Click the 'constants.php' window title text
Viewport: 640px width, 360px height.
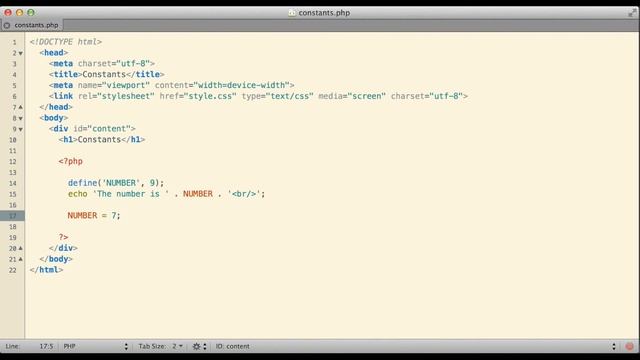pyautogui.click(x=324, y=13)
